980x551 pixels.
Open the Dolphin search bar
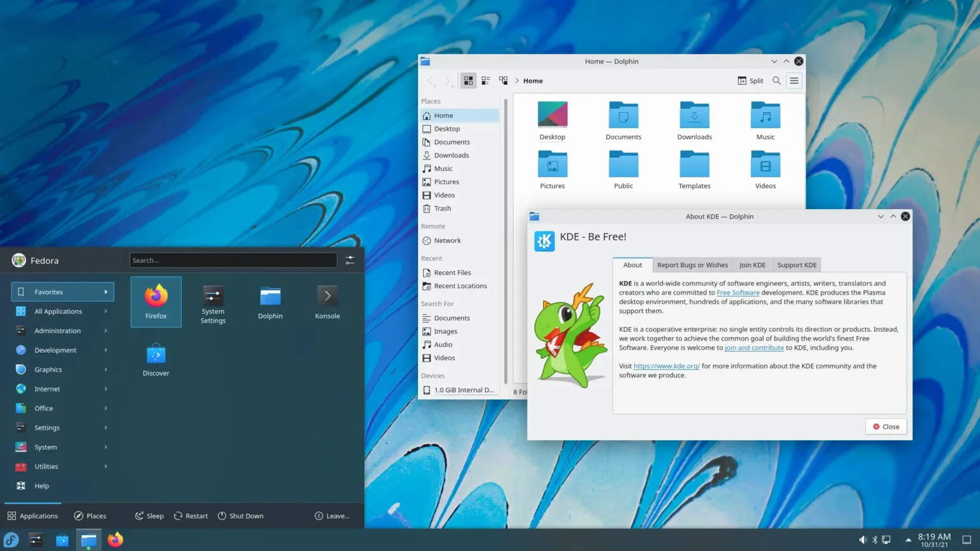tap(776, 80)
